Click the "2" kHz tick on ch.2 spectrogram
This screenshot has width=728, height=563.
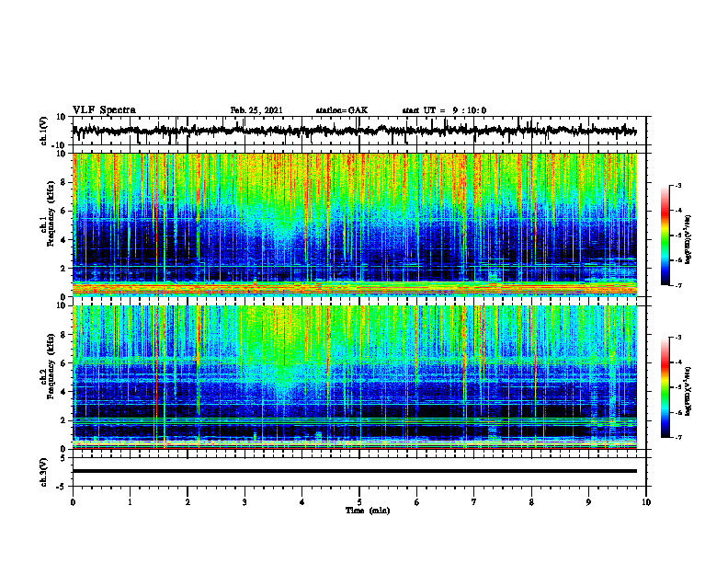pyautogui.click(x=63, y=420)
